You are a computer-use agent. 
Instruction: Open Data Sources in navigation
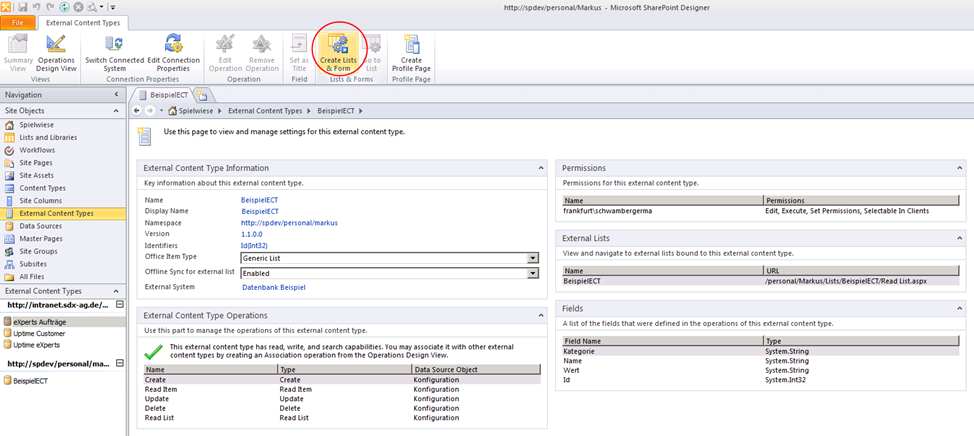pyautogui.click(x=41, y=226)
